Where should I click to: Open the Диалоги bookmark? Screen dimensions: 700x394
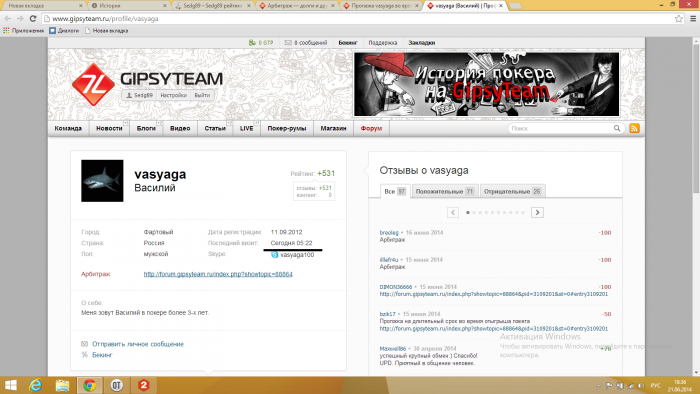[x=64, y=31]
